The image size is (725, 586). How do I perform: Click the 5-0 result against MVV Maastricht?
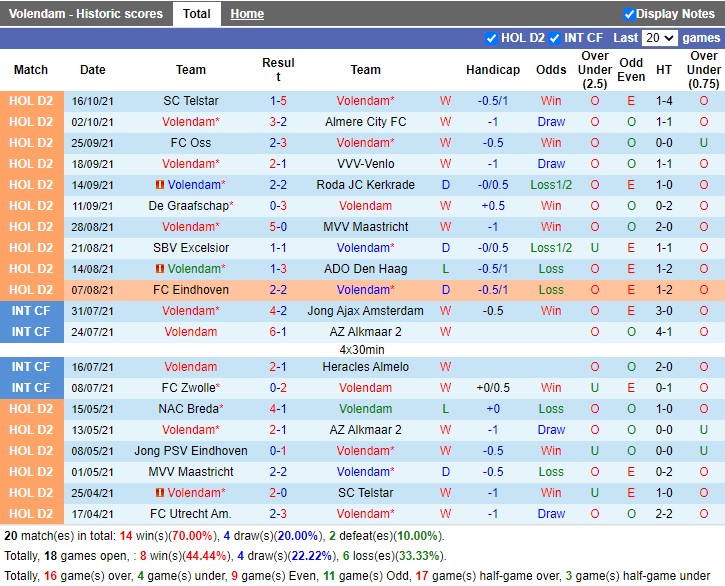click(x=278, y=227)
